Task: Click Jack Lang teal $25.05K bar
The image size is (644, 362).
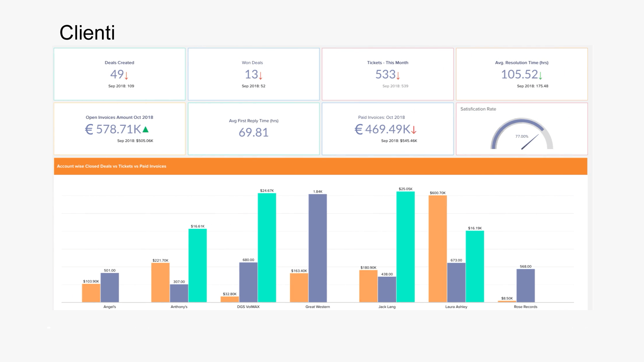Action: click(406, 247)
